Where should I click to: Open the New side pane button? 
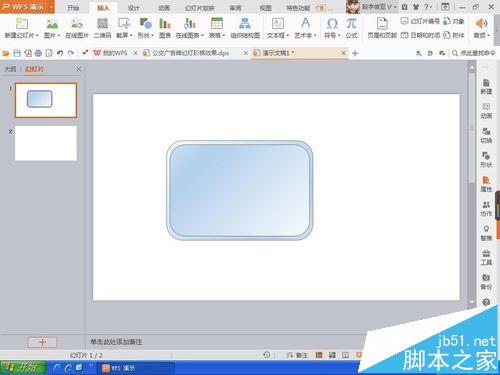click(x=486, y=87)
